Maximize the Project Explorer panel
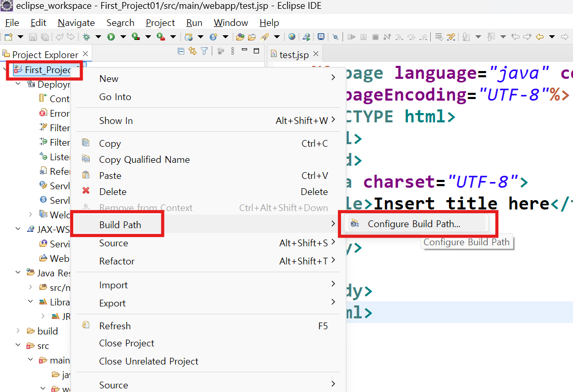This screenshot has height=392, width=573. click(256, 51)
